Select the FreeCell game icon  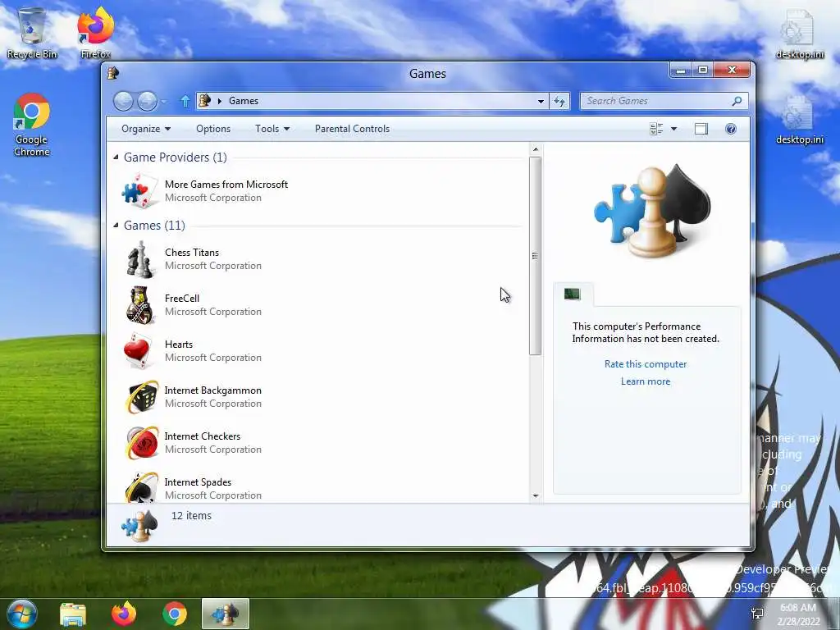pos(139,305)
